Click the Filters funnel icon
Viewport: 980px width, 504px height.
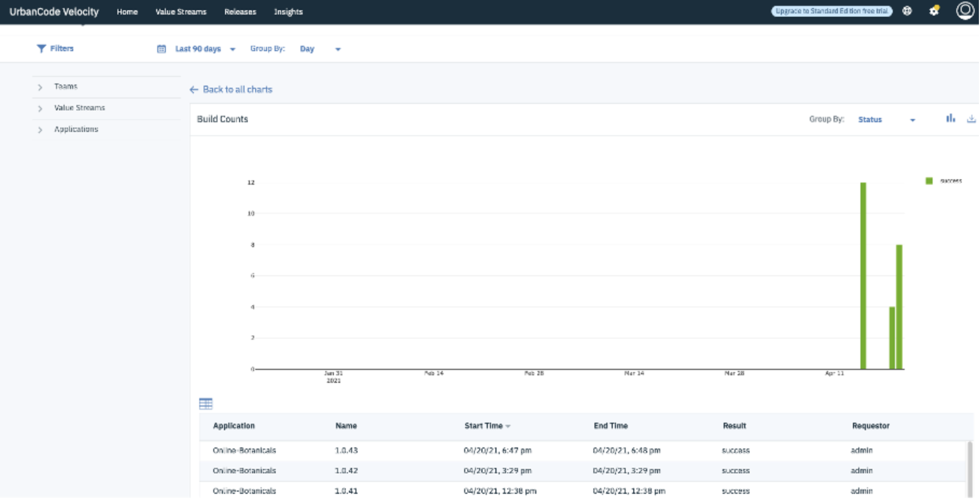point(41,48)
